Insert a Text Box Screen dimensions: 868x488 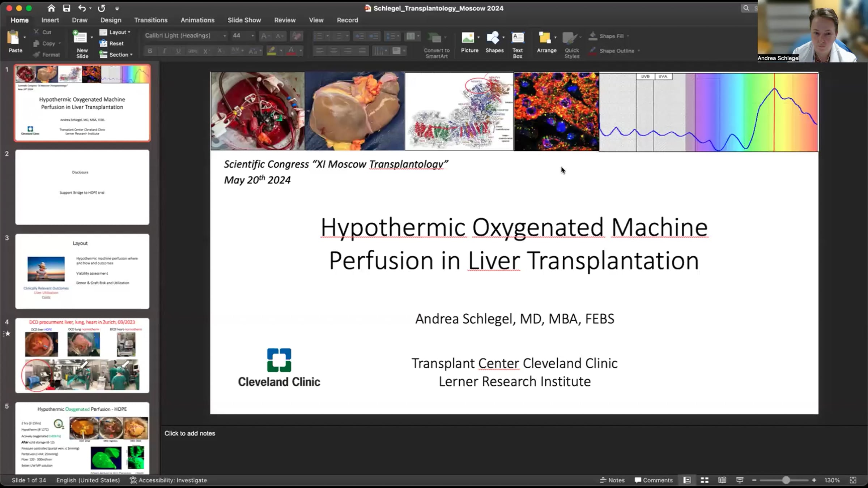tap(517, 44)
